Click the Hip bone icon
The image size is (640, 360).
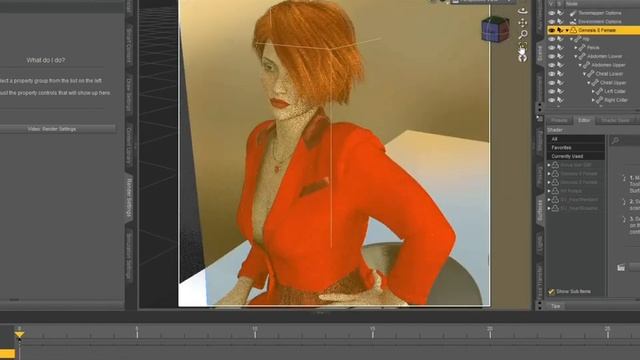pyautogui.click(x=578, y=39)
